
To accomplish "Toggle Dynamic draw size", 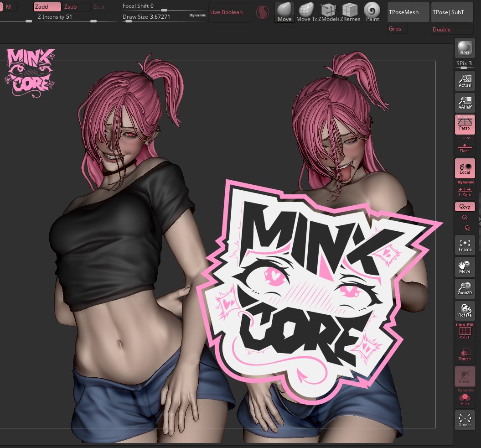I will point(197,15).
